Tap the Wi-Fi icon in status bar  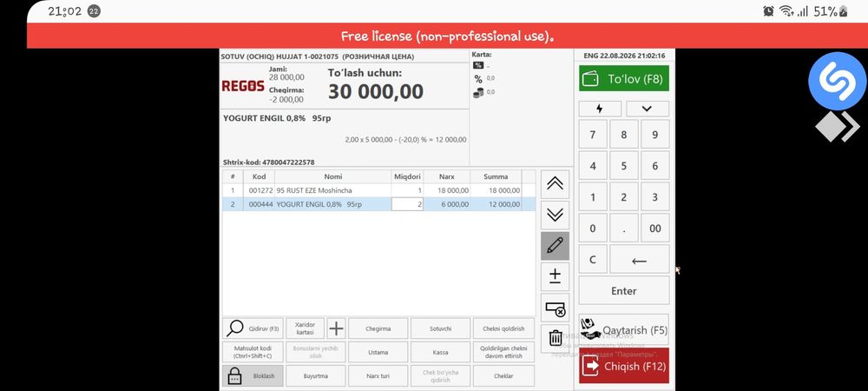point(786,11)
